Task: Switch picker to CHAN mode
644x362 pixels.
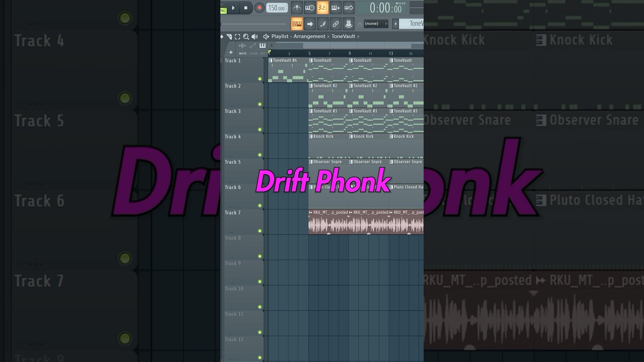Action: tap(253, 53)
